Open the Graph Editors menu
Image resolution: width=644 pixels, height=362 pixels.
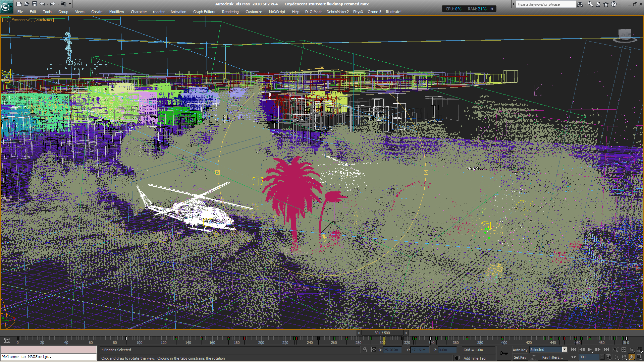204,12
